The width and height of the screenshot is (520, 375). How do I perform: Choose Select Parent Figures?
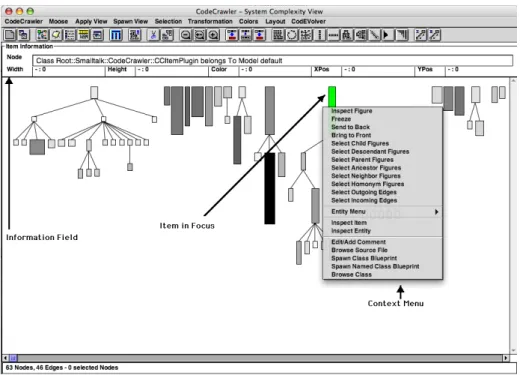383,160
